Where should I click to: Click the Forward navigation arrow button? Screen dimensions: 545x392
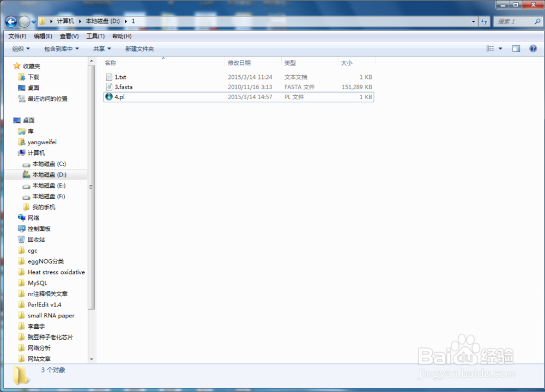24,22
